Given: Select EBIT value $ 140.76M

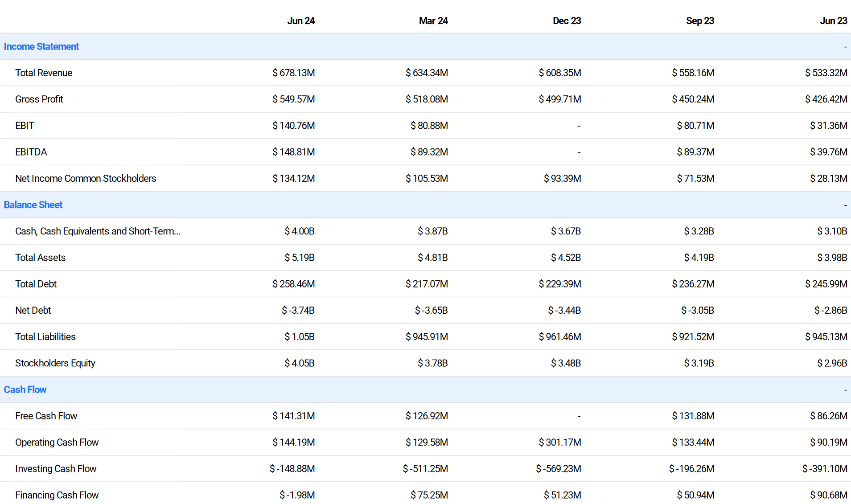Looking at the screenshot, I should (294, 126).
